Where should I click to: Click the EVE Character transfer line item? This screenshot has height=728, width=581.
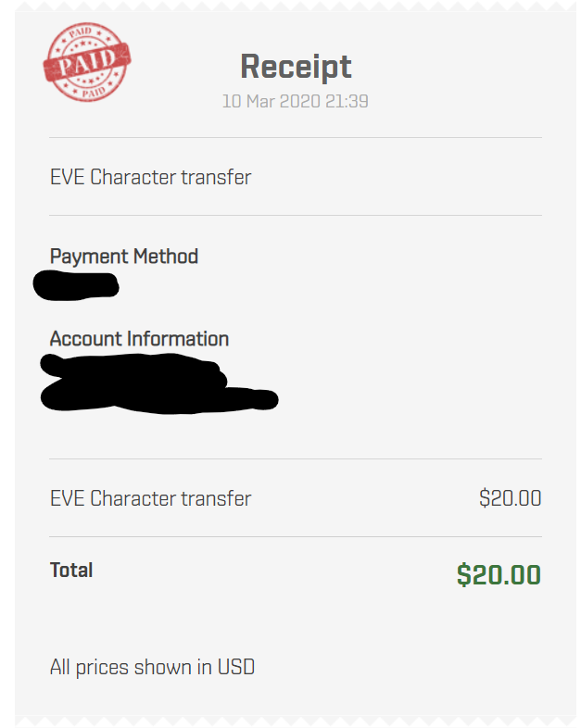150,498
